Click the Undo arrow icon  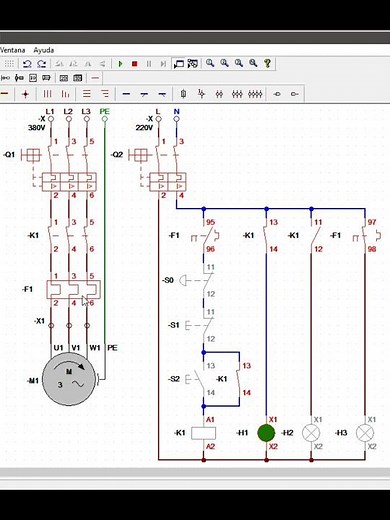(x=27, y=63)
